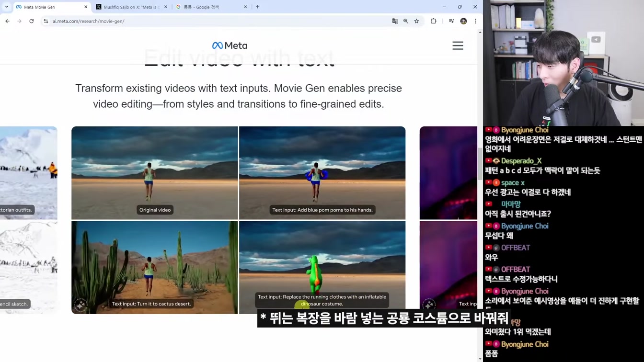Click chat username space x
The image size is (644, 362).
[x=513, y=182]
